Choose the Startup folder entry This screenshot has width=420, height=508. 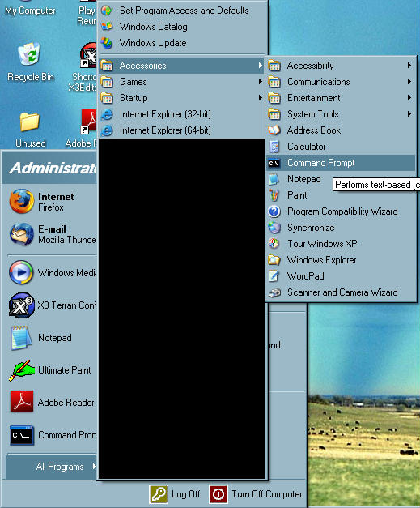pos(182,98)
